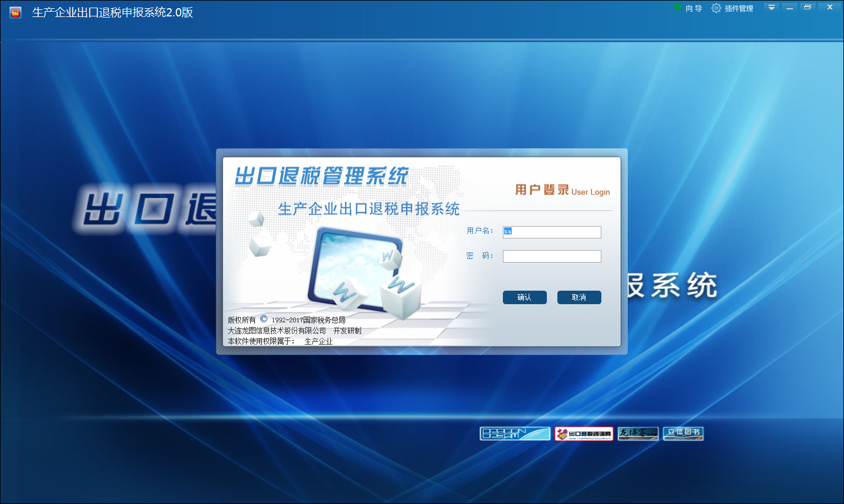Open the title bar dropdown arrow menu
This screenshot has width=844, height=504.
click(x=771, y=7)
